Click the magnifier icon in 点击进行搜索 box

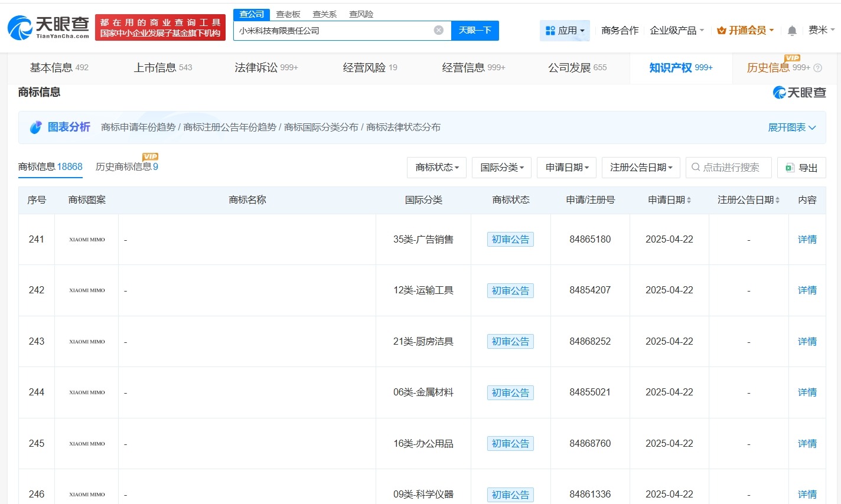[x=695, y=168]
